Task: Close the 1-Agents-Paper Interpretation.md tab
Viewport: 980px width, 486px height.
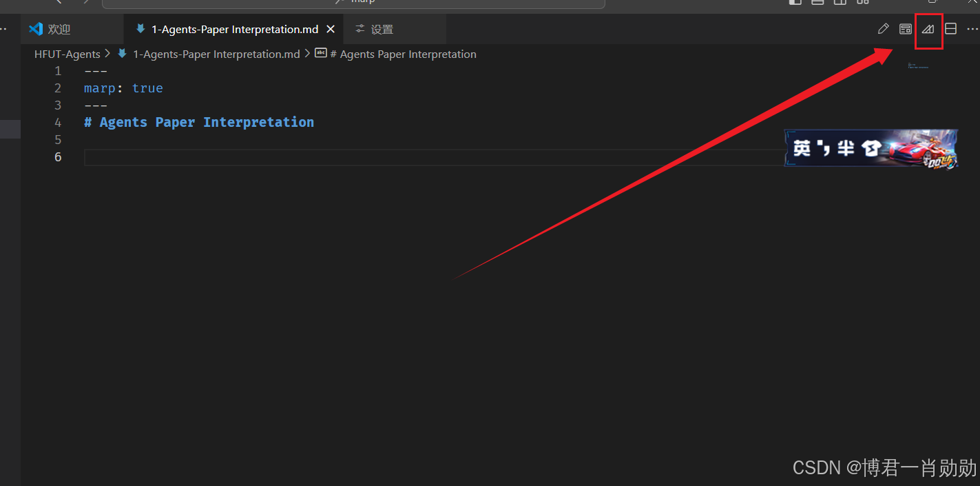Action: 330,29
